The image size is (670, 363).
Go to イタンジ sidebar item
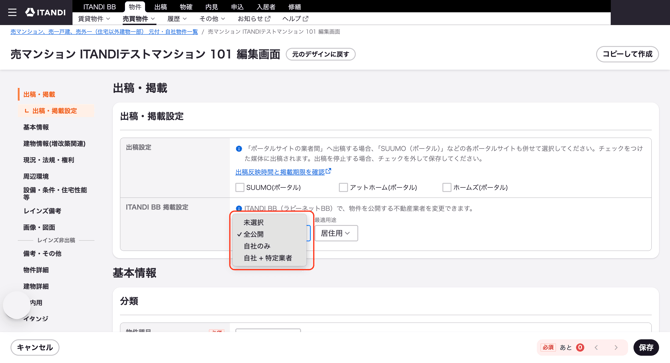(x=36, y=319)
